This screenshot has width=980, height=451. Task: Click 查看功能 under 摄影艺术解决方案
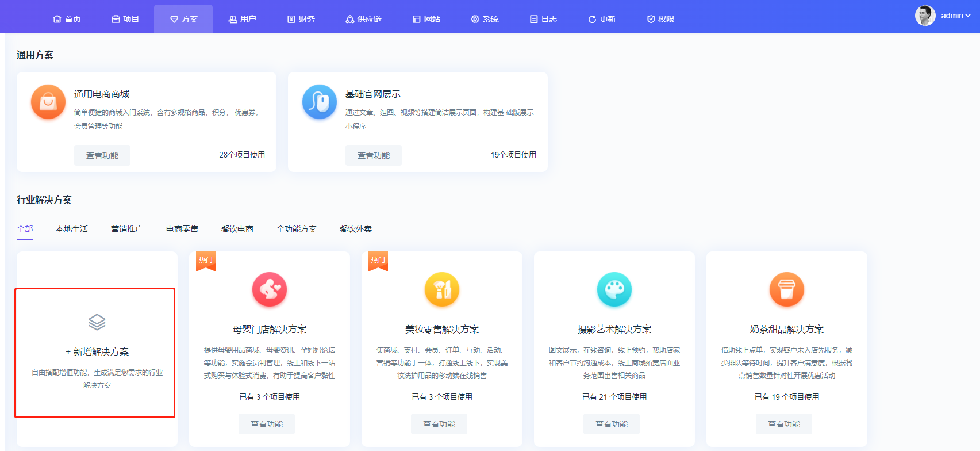click(x=612, y=424)
